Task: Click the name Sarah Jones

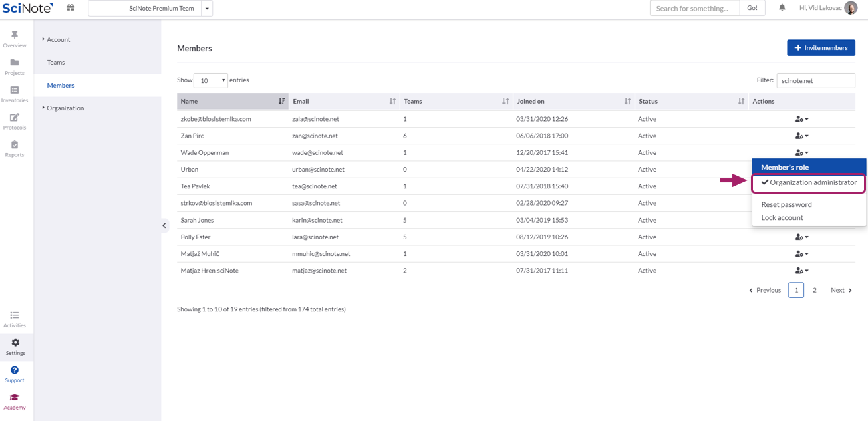Action: point(197,220)
